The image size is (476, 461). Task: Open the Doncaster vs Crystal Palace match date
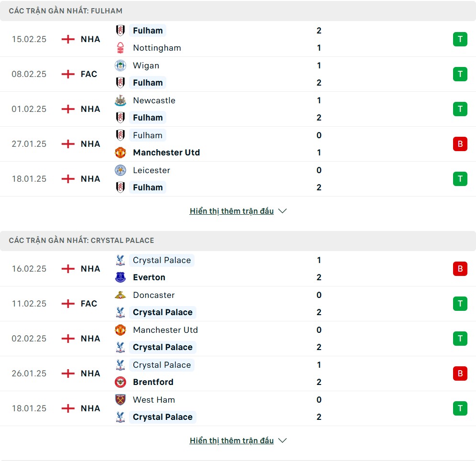pyautogui.click(x=29, y=304)
